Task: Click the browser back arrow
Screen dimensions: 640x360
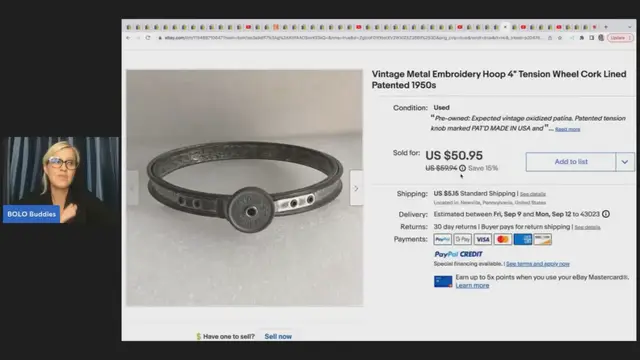Action: tap(128, 38)
